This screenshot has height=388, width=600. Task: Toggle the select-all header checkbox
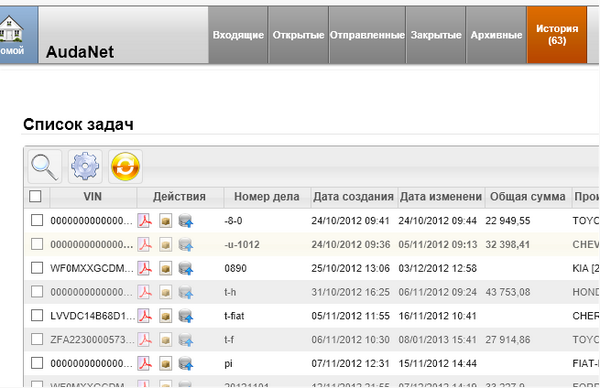35,196
